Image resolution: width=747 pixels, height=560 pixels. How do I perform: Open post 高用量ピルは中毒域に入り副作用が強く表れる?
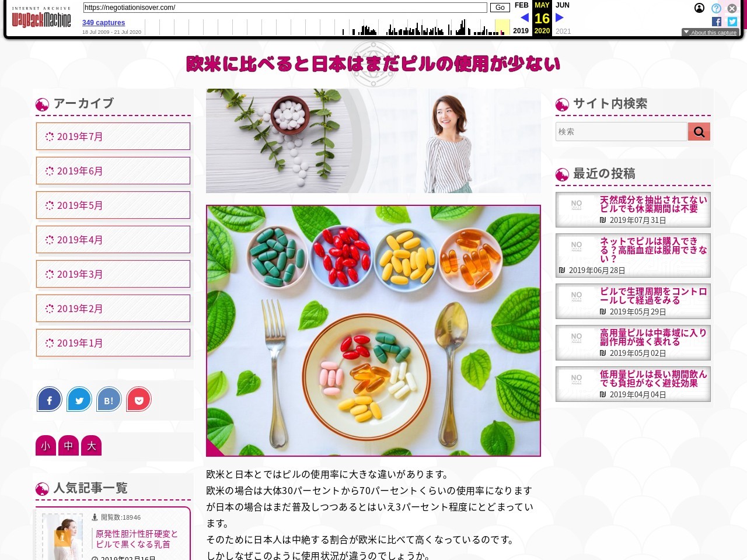(653, 337)
